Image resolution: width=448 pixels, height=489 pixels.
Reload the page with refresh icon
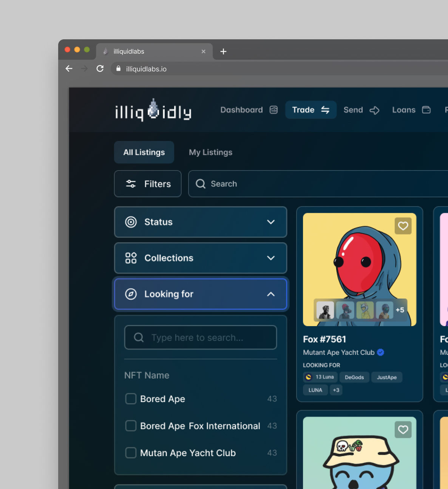click(x=100, y=68)
